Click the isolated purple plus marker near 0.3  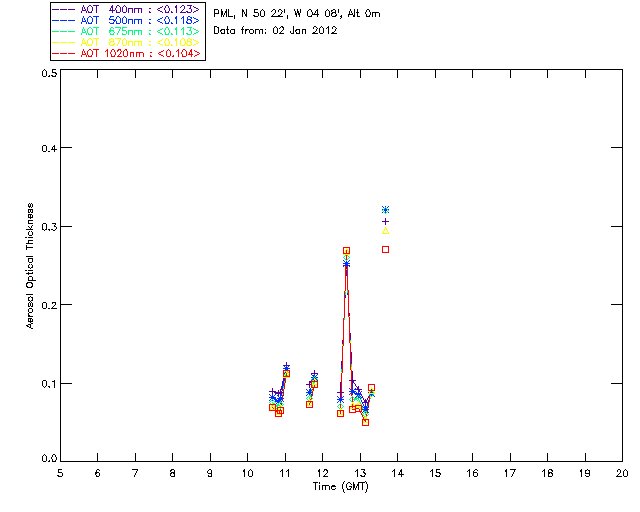pyautogui.click(x=385, y=221)
